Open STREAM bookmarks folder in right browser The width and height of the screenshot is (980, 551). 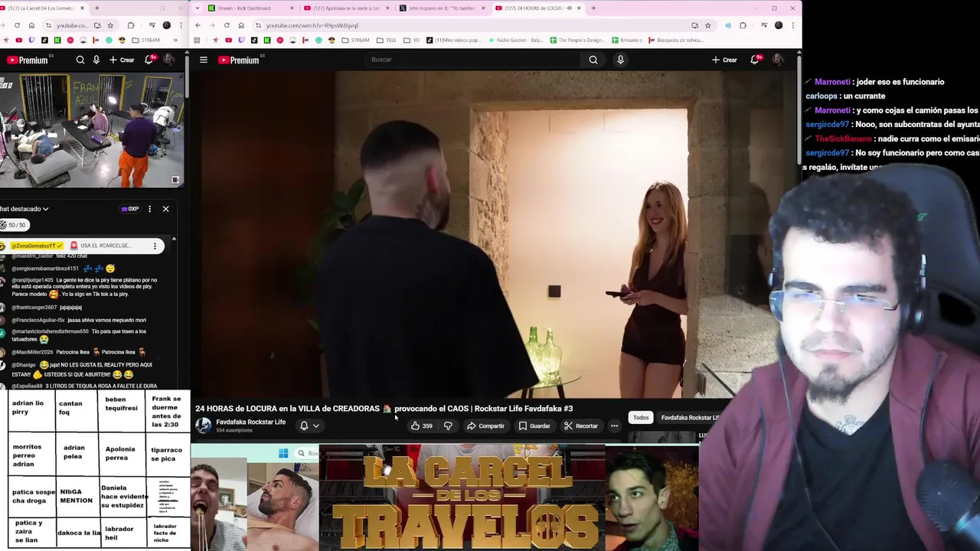pos(355,40)
